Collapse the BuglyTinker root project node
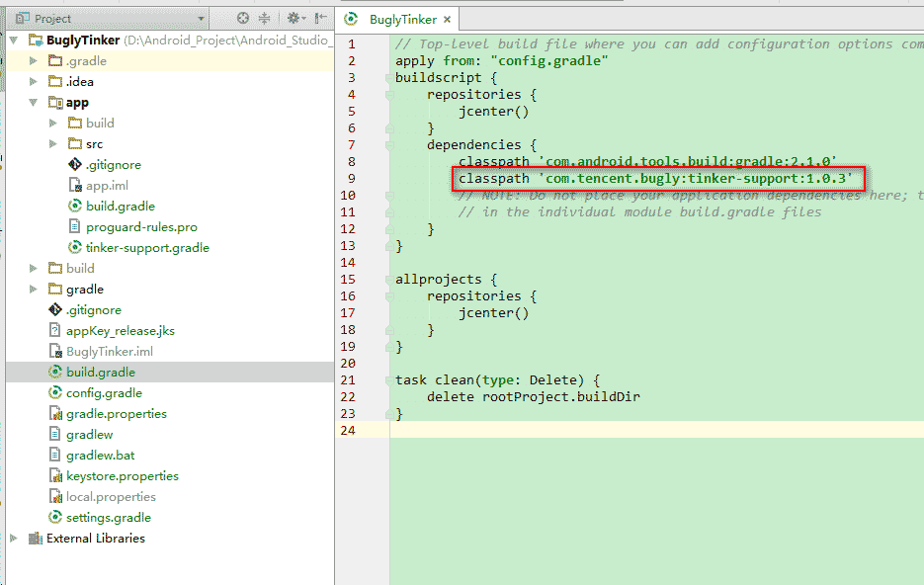The image size is (924, 585). (x=14, y=41)
